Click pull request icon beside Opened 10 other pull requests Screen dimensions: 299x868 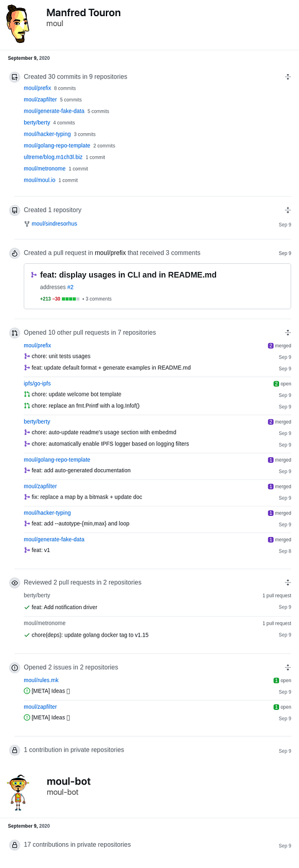click(x=14, y=333)
